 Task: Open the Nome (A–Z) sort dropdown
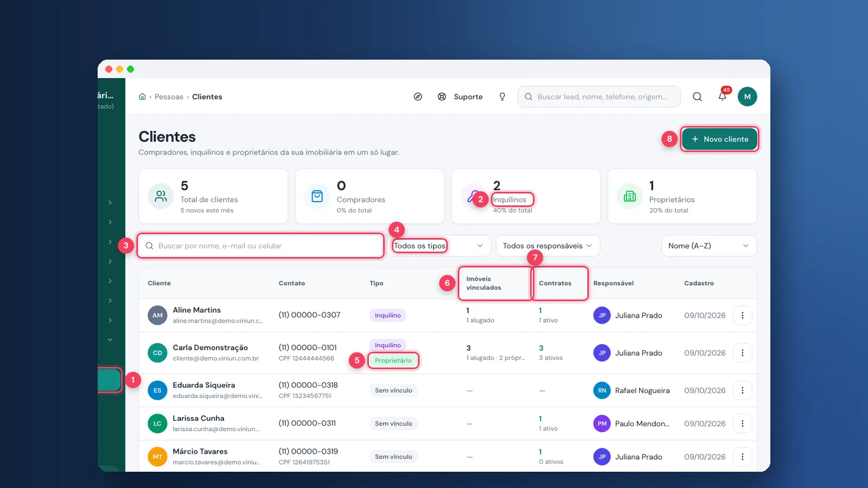[709, 246]
